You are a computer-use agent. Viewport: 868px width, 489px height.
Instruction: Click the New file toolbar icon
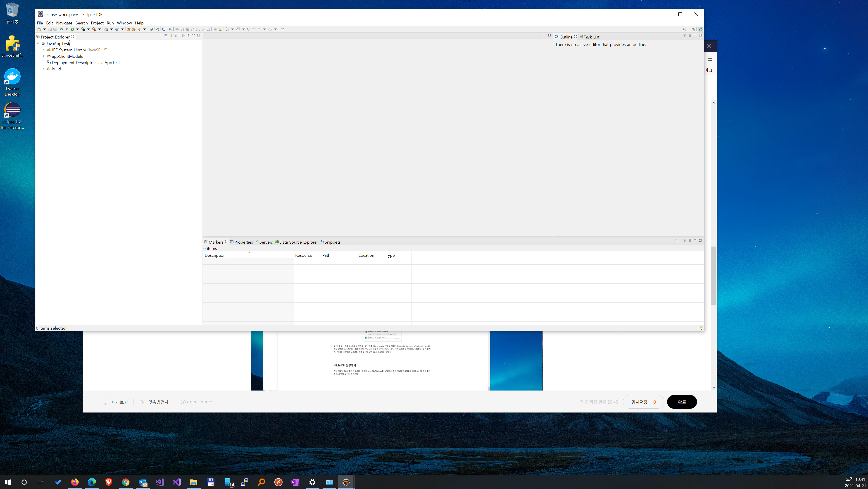pyautogui.click(x=39, y=29)
